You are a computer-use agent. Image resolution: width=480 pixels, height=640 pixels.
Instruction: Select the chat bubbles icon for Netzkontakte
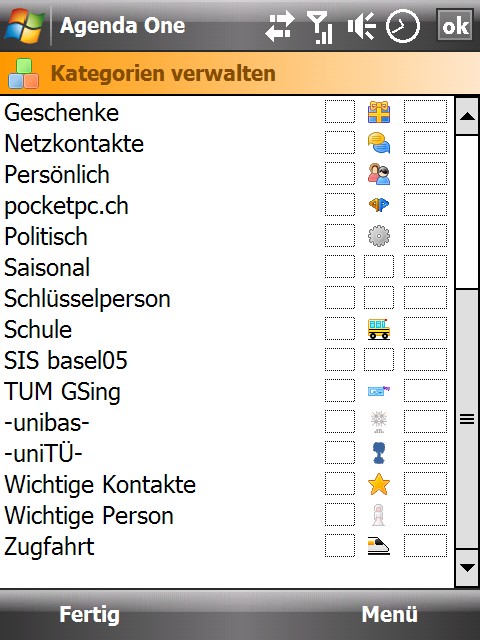point(379,143)
